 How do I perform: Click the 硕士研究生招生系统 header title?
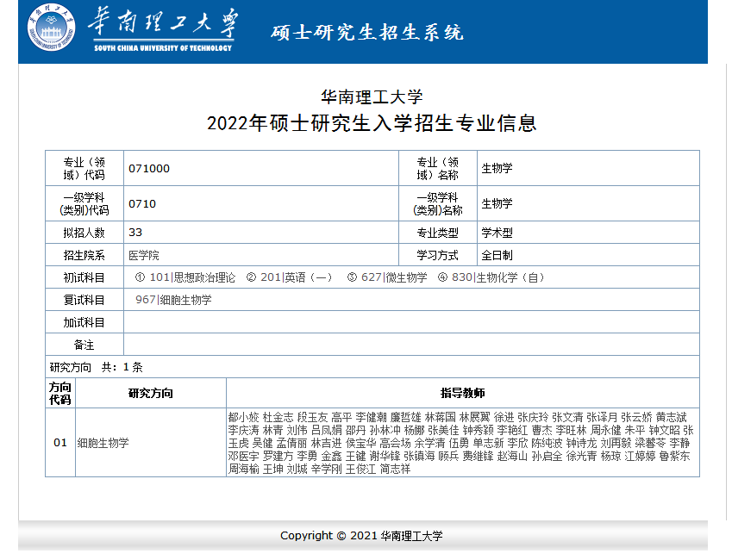point(367,33)
